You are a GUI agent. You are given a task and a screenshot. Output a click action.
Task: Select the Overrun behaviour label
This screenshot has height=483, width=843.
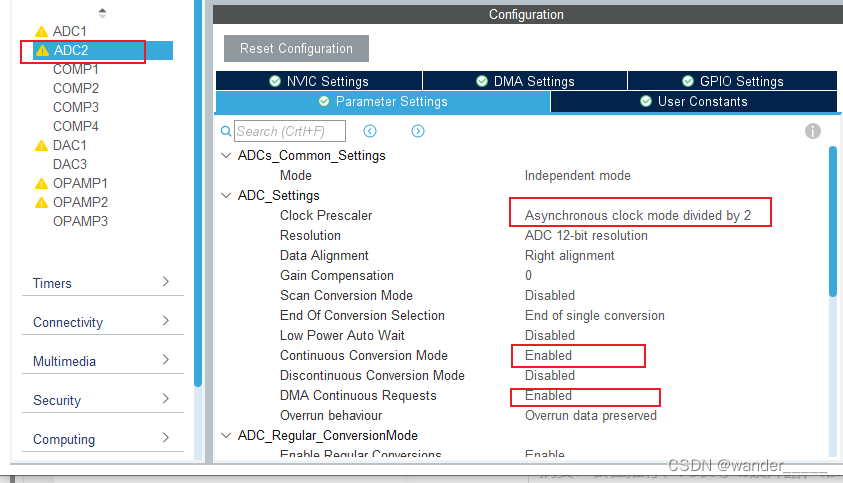(x=331, y=415)
